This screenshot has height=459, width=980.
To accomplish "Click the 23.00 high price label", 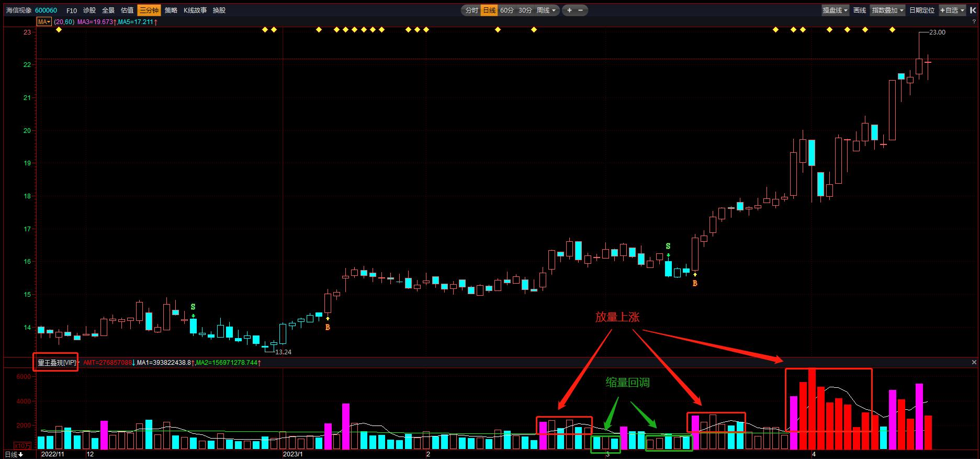I will coord(937,32).
